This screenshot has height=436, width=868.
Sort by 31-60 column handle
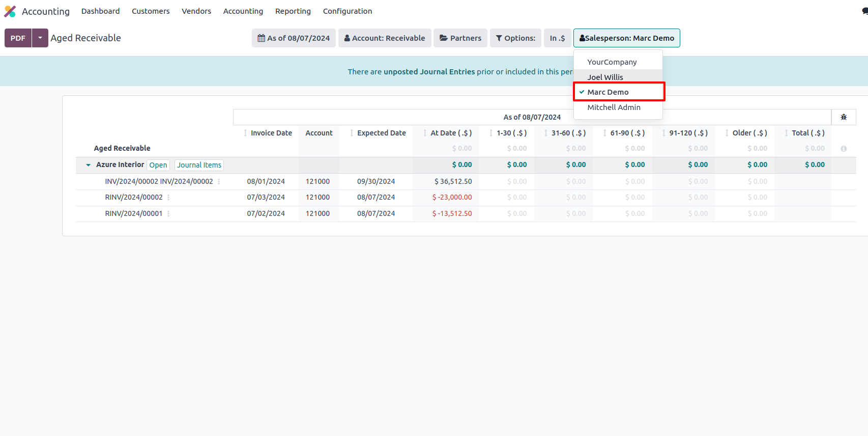point(546,133)
